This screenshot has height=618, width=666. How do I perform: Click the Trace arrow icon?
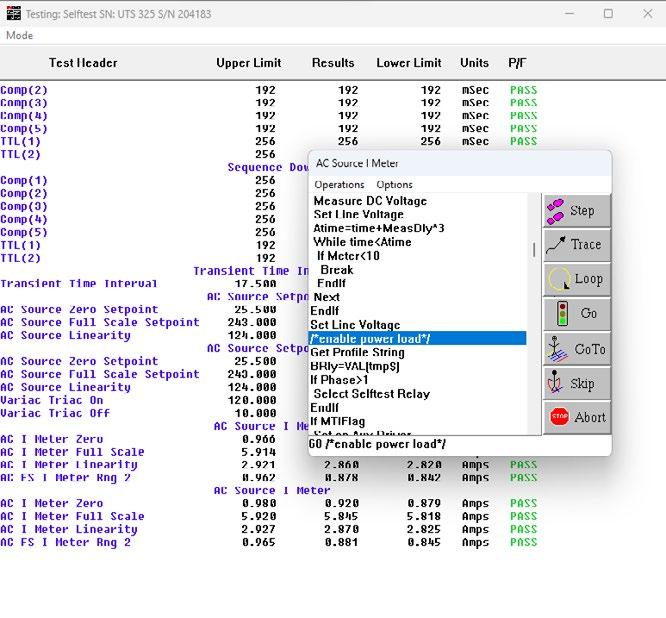click(x=556, y=245)
